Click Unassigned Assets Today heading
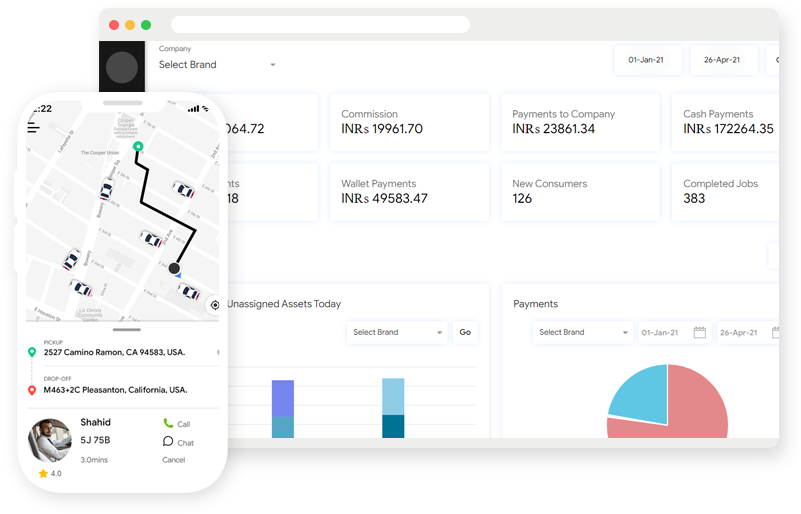This screenshot has height=514, width=801. click(284, 304)
